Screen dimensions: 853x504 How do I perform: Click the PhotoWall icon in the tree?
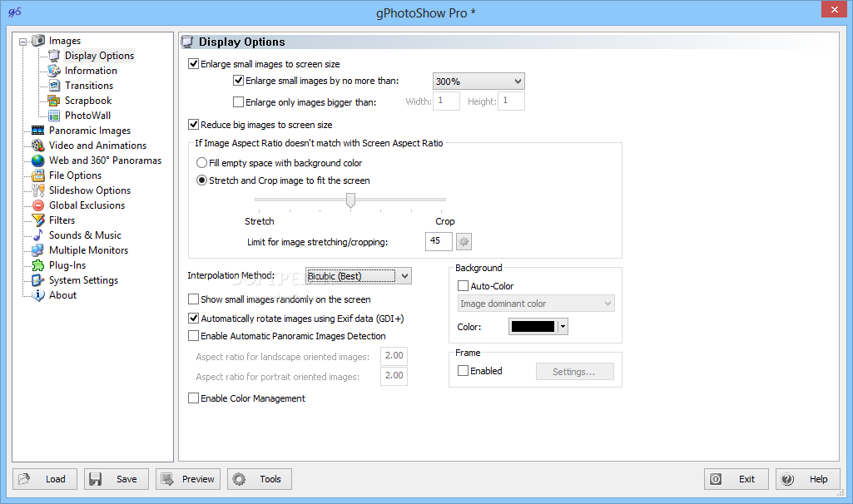click(54, 116)
